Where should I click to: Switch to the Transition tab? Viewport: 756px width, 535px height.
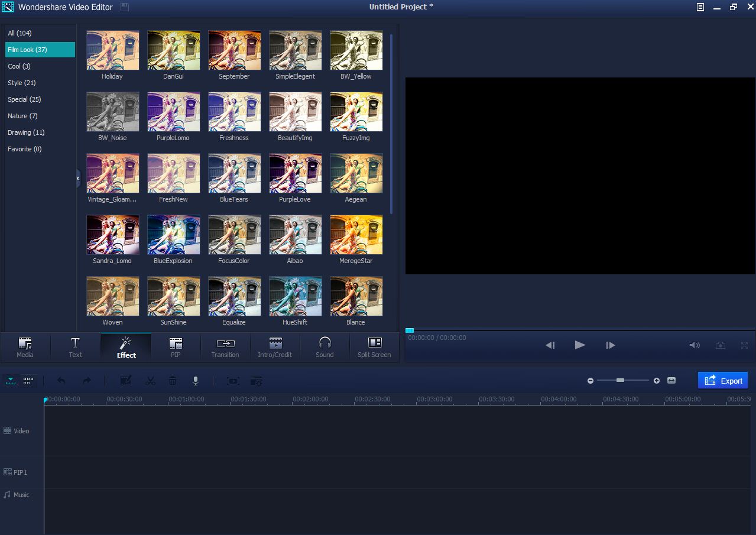click(225, 347)
